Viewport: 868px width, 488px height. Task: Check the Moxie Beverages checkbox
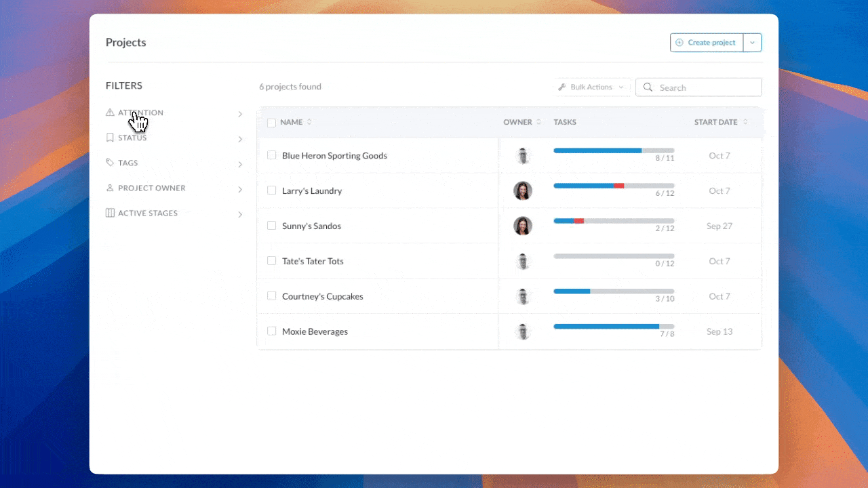[x=271, y=331]
